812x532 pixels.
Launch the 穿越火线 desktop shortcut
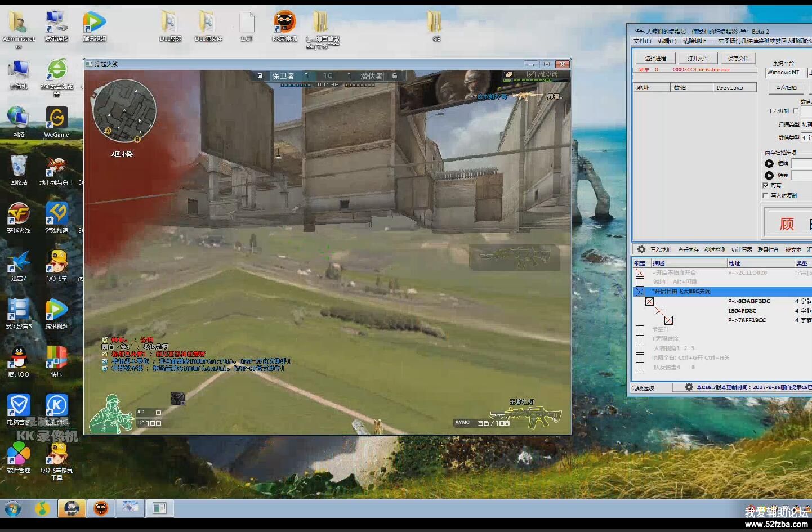tap(19, 217)
